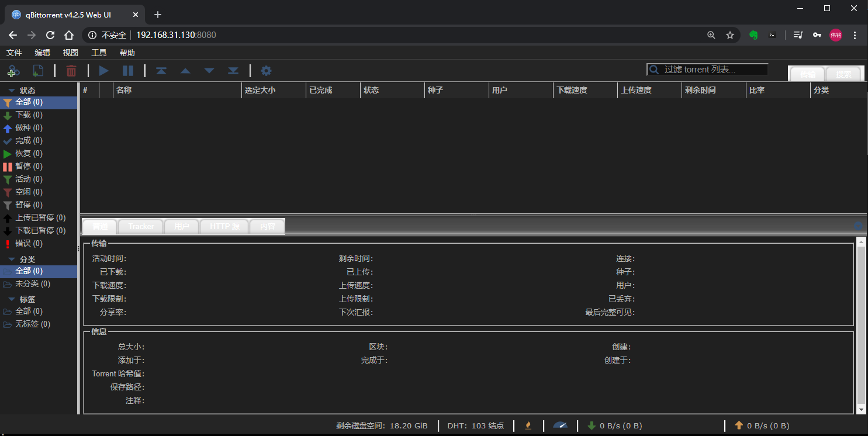868x436 pixels.
Task: Reload the page
Action: point(50,35)
